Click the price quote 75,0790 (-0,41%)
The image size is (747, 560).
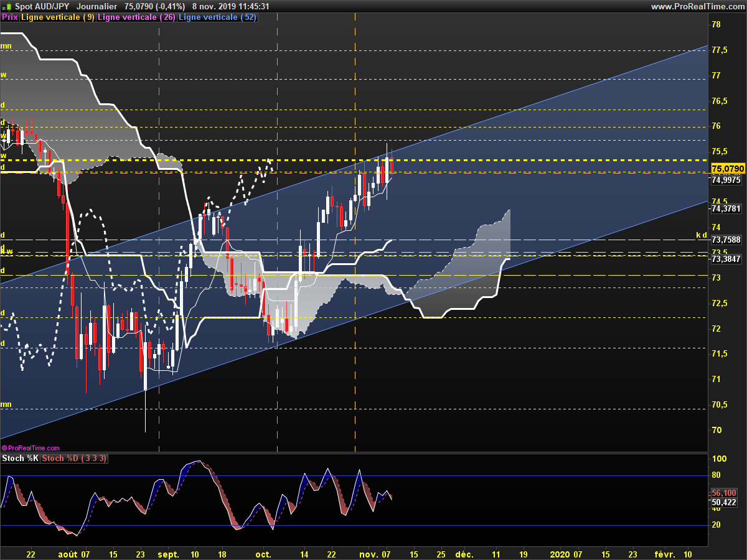[155, 6]
